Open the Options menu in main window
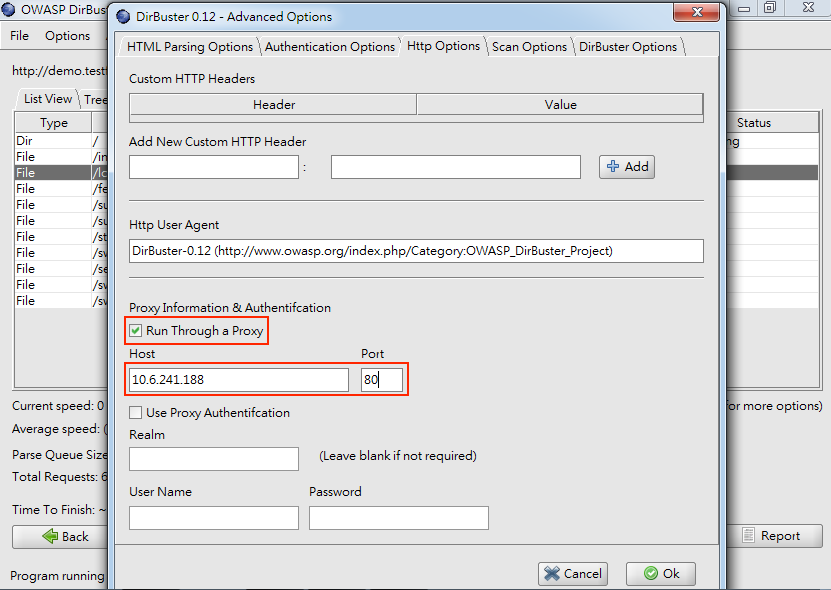 (67, 36)
